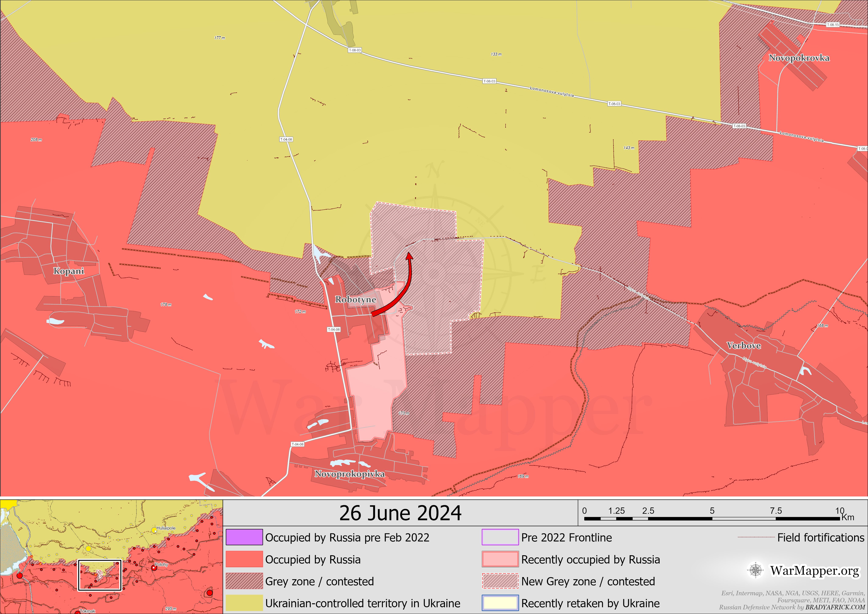
Task: Click the yellow Ukrainian-controlled territory swatch
Action: point(244,603)
